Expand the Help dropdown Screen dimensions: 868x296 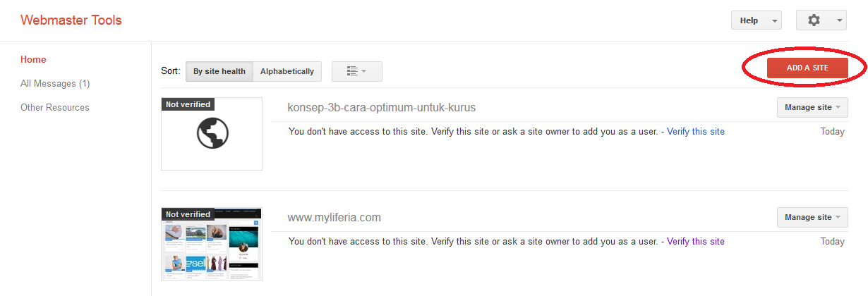[x=756, y=20]
